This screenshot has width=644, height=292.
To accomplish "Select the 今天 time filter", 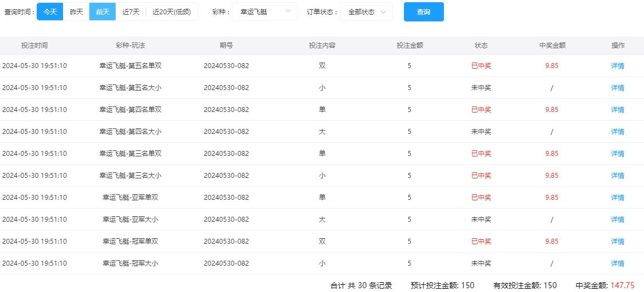I will pyautogui.click(x=50, y=12).
